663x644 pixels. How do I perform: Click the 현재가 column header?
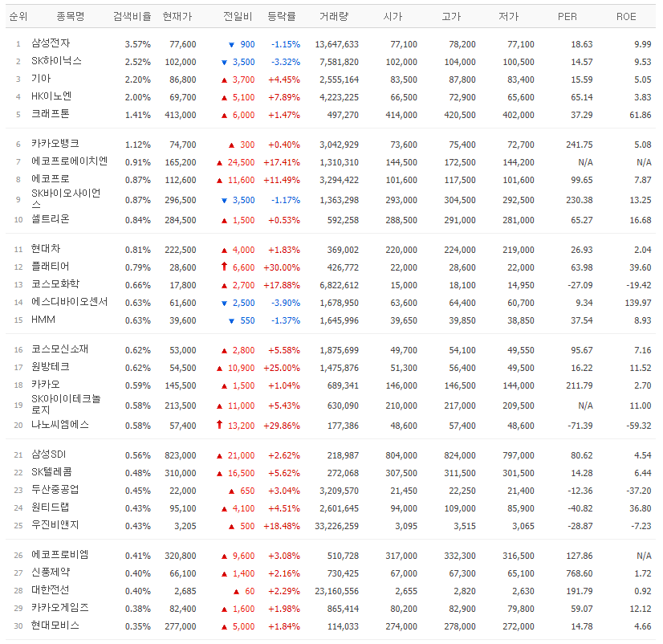(x=177, y=17)
